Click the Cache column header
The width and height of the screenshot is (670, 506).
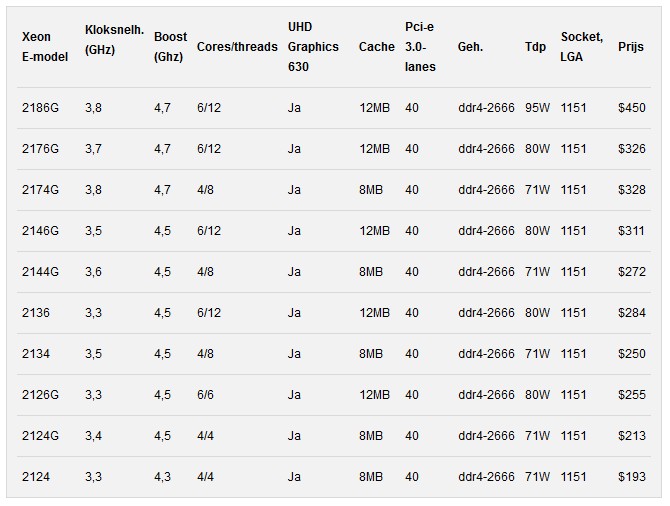tap(376, 47)
